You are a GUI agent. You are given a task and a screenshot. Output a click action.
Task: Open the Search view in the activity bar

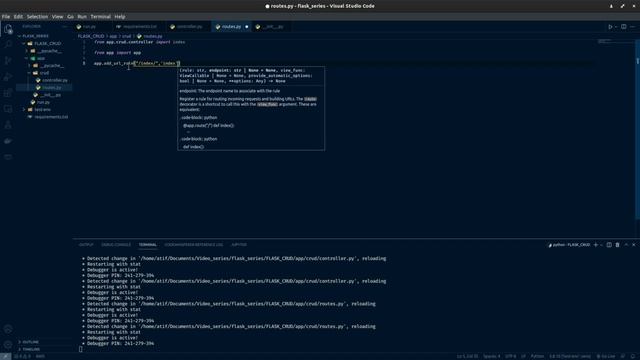click(8, 44)
